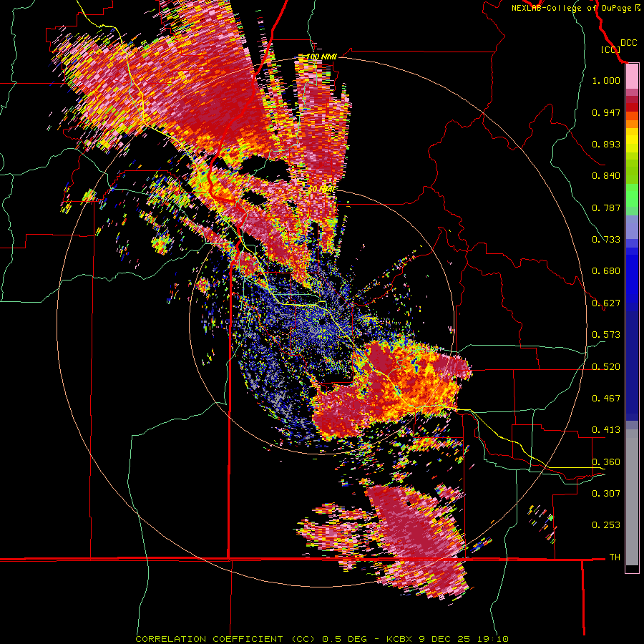
Task: Click the 100 NMI range ring label
Action: (321, 57)
